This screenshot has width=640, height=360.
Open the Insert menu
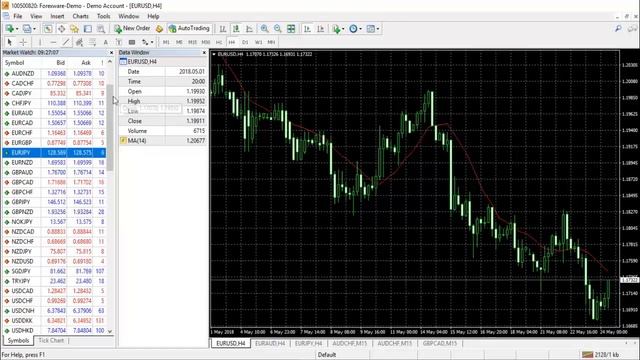[x=57, y=16]
